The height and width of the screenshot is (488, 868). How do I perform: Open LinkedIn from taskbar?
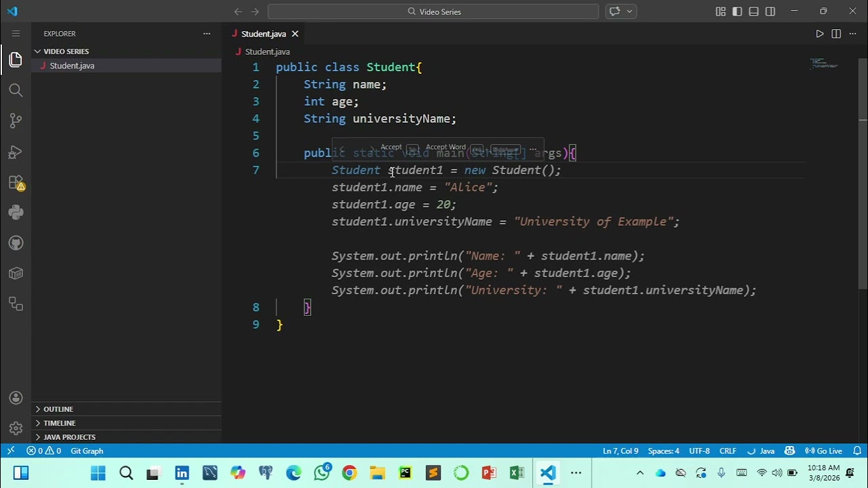(182, 473)
